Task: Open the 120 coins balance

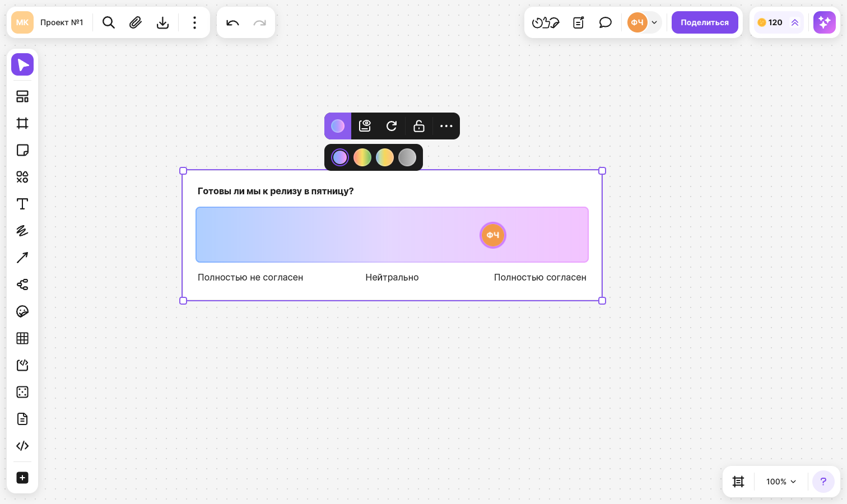Action: coord(770,22)
